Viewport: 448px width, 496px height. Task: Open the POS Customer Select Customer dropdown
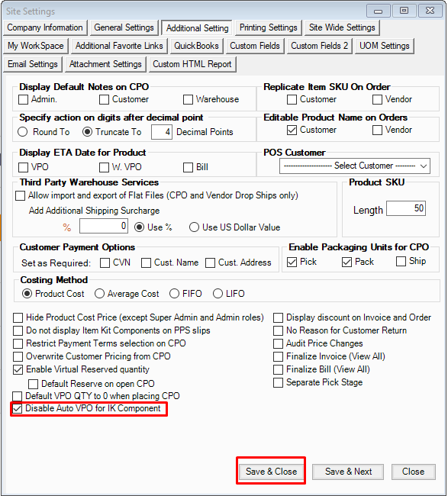coord(354,166)
